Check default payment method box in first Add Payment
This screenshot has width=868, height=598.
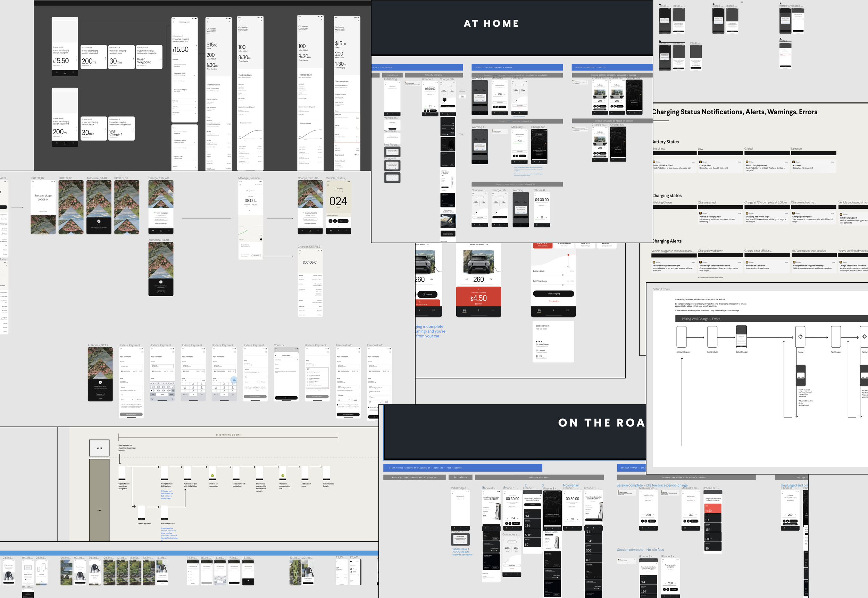[121, 405]
